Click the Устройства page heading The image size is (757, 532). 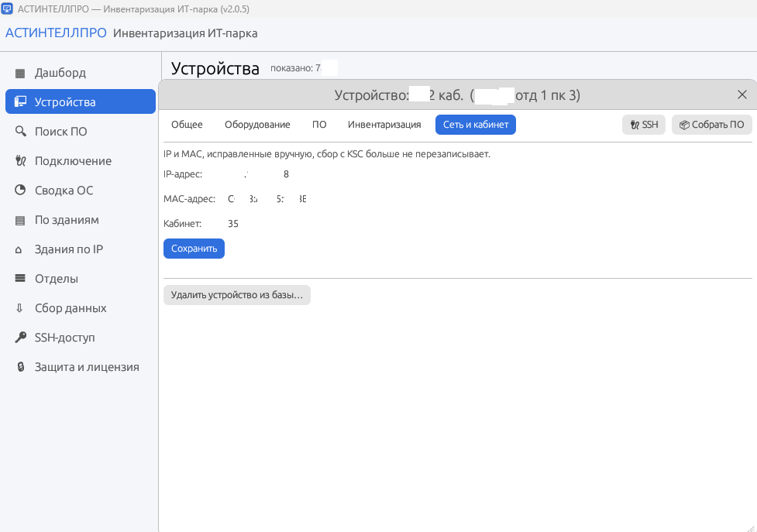coord(215,68)
